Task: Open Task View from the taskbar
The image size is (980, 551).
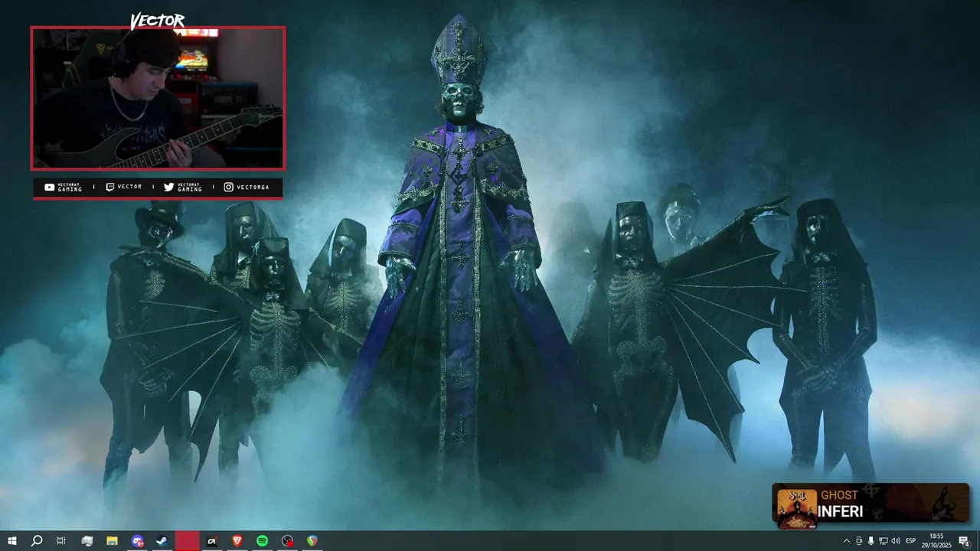Action: tap(61, 541)
